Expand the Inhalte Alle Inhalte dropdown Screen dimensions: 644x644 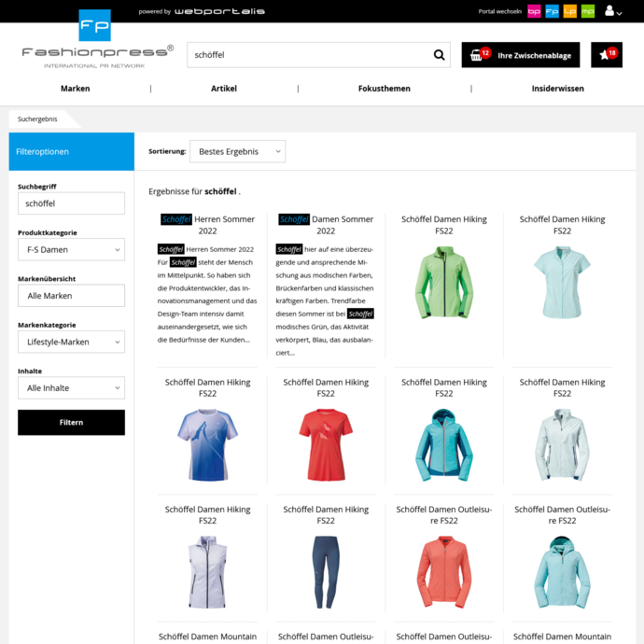(x=71, y=387)
